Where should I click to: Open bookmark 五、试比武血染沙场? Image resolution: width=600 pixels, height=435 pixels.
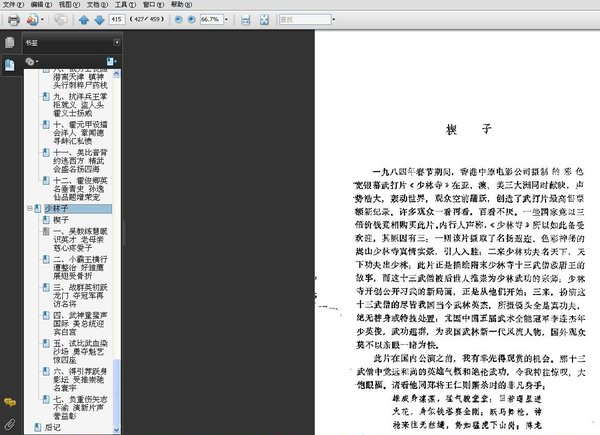click(80, 351)
